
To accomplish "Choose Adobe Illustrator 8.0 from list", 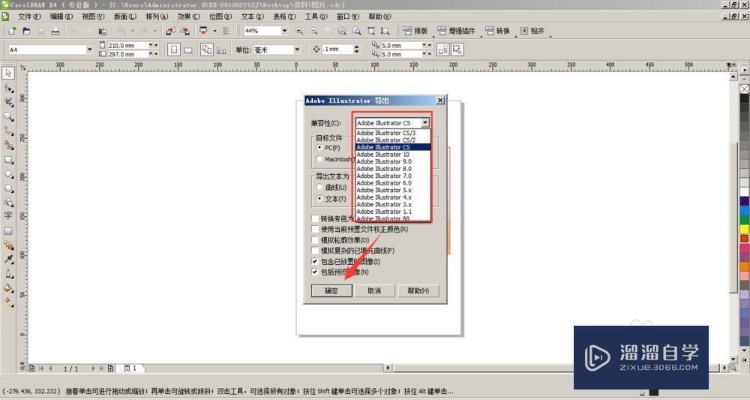I will (x=393, y=168).
